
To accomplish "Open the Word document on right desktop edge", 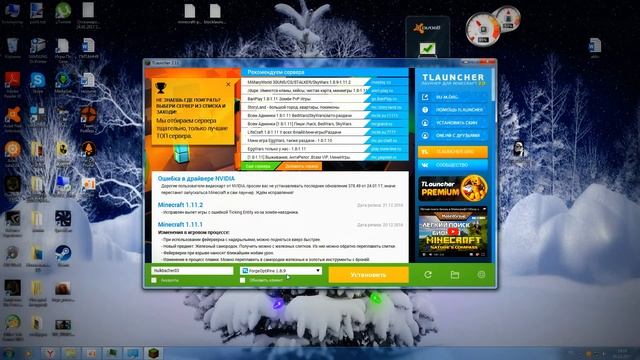I will tap(595, 47).
